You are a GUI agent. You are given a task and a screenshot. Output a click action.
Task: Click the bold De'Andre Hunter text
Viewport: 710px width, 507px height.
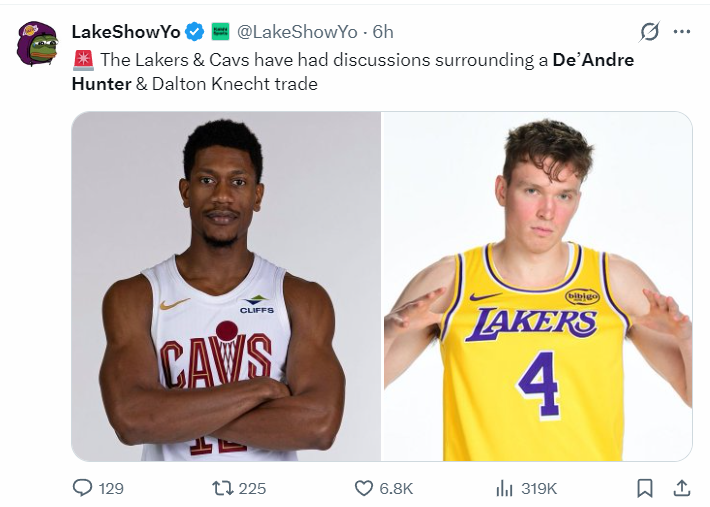pos(593,60)
